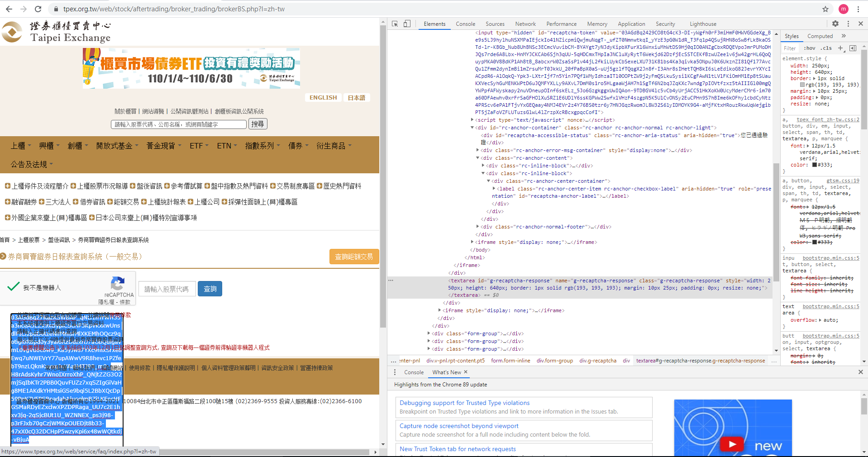Expand the 指數系列 navigation menu
The width and height of the screenshot is (868, 457).
tap(262, 146)
